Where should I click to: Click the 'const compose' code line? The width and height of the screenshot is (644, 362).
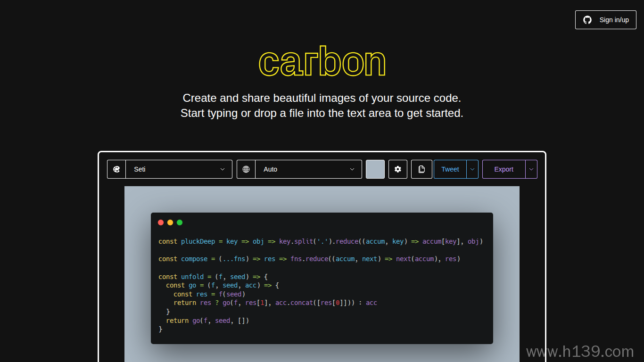pyautogui.click(x=309, y=259)
